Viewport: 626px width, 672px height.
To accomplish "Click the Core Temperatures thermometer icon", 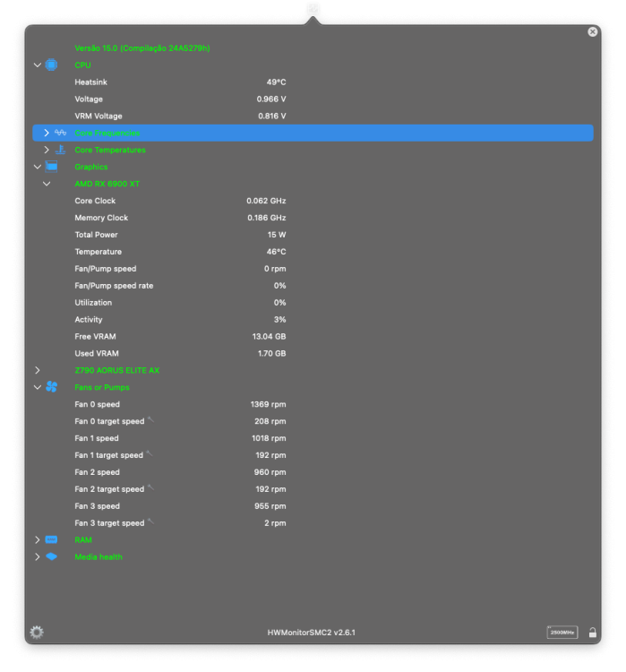I will (60, 150).
